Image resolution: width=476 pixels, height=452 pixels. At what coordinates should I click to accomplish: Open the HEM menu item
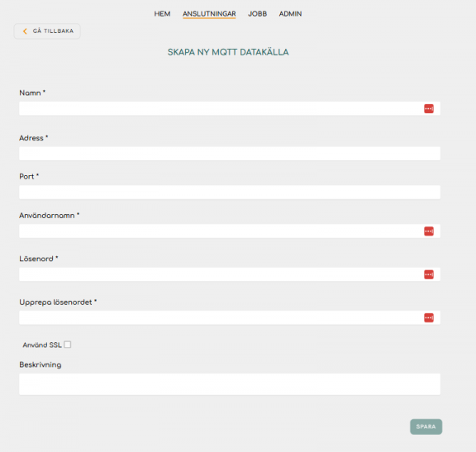162,14
